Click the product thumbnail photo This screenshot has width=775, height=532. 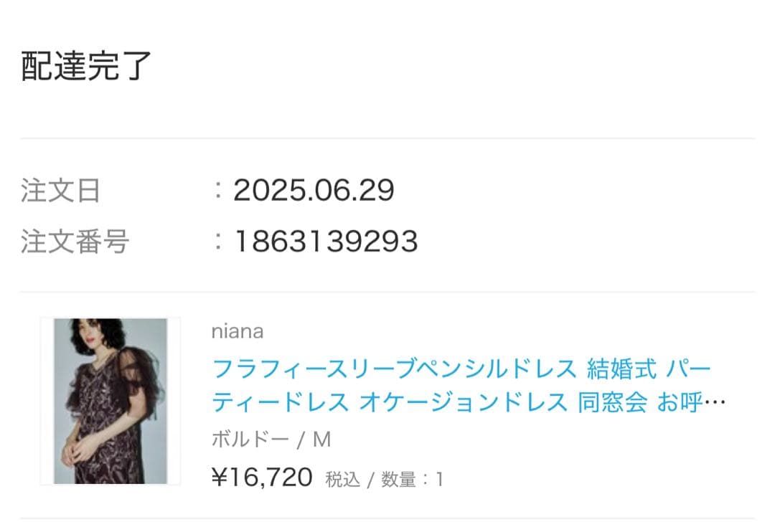click(x=108, y=402)
